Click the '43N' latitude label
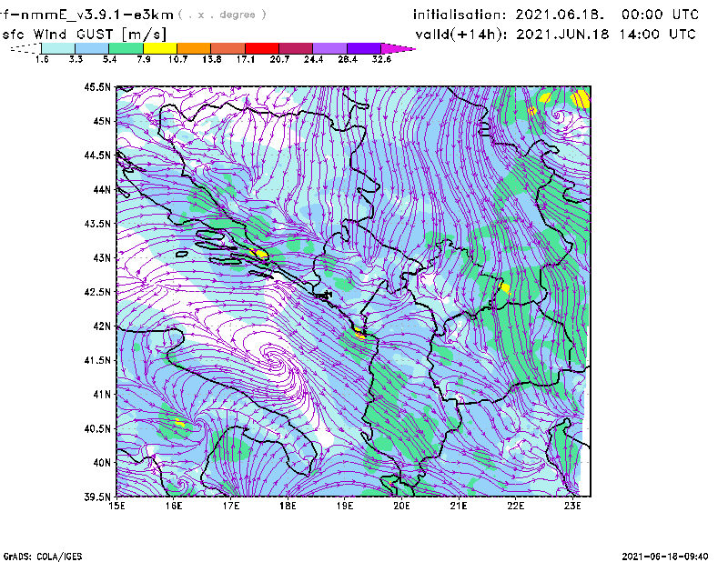The width and height of the screenshot is (728, 562). (x=102, y=257)
